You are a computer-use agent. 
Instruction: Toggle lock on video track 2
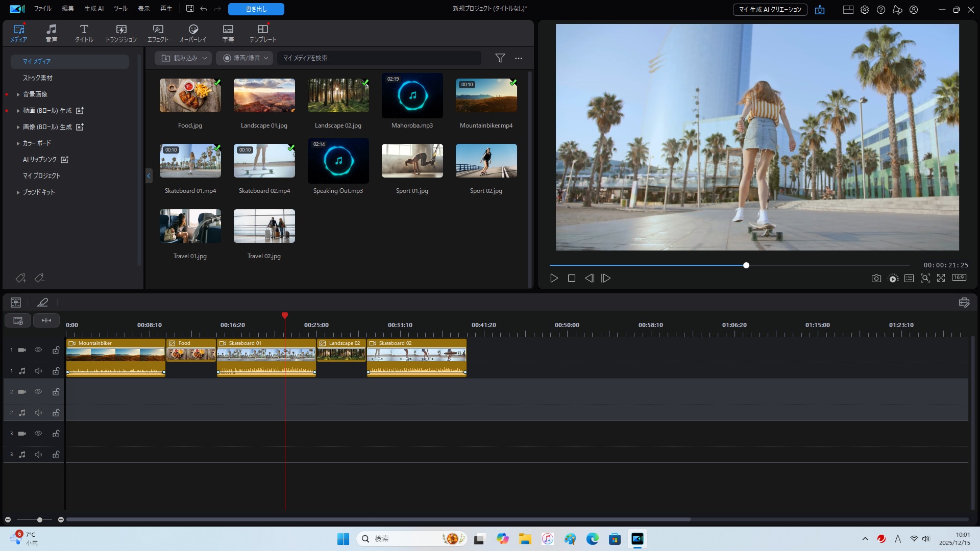tap(56, 392)
